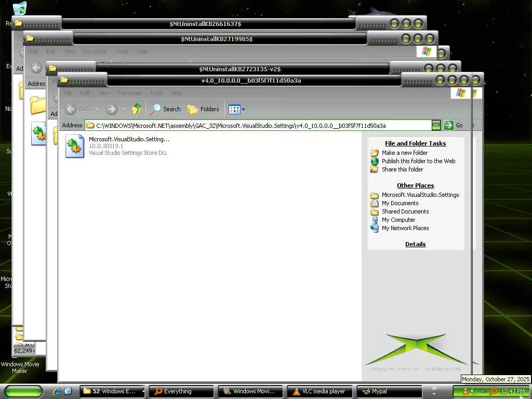
Task: Go up one folder level with the Up icon
Action: coord(137,109)
